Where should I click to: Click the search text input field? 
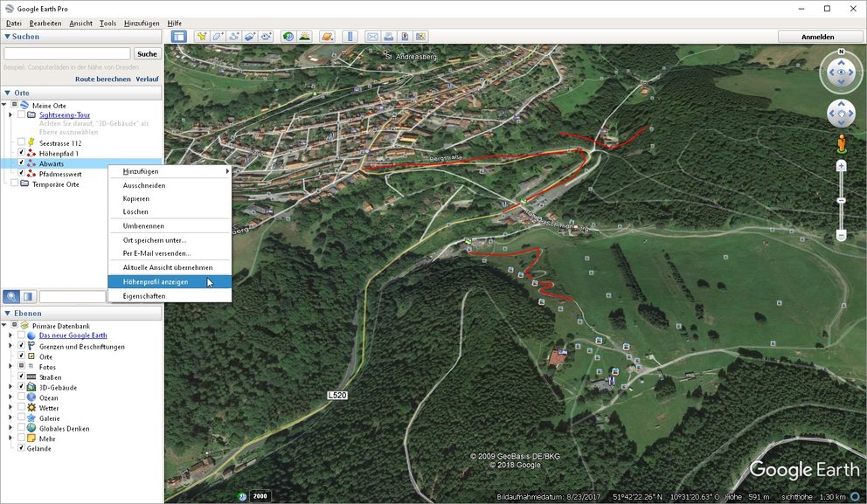click(67, 53)
